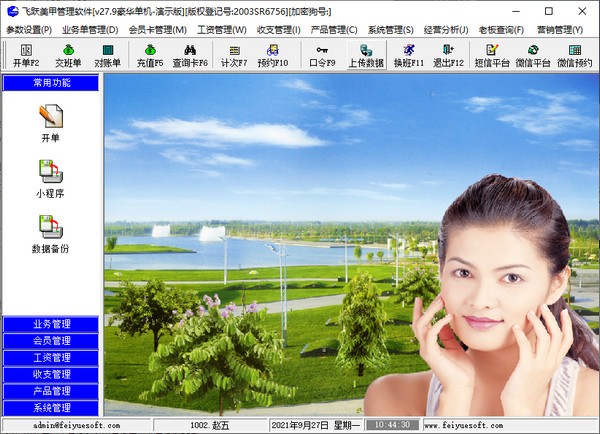Expand the 业务管理 sidebar section
This screenshot has width=600, height=434.
tap(51, 324)
